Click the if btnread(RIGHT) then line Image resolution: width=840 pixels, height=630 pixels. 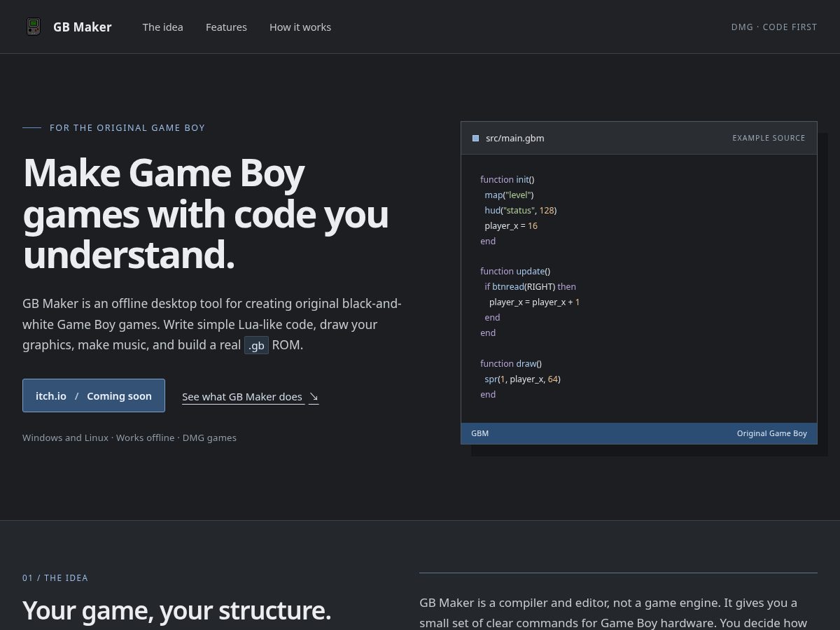(531, 286)
